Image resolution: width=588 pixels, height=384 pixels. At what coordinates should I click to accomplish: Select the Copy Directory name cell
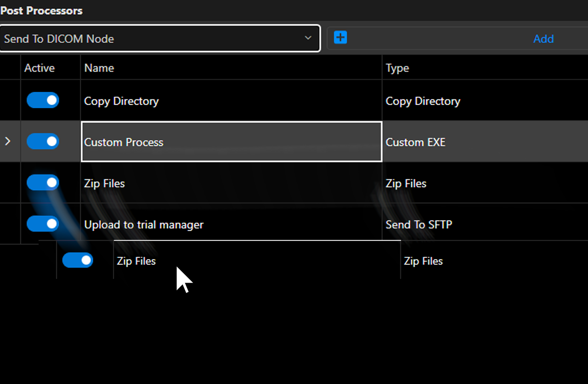click(x=121, y=101)
